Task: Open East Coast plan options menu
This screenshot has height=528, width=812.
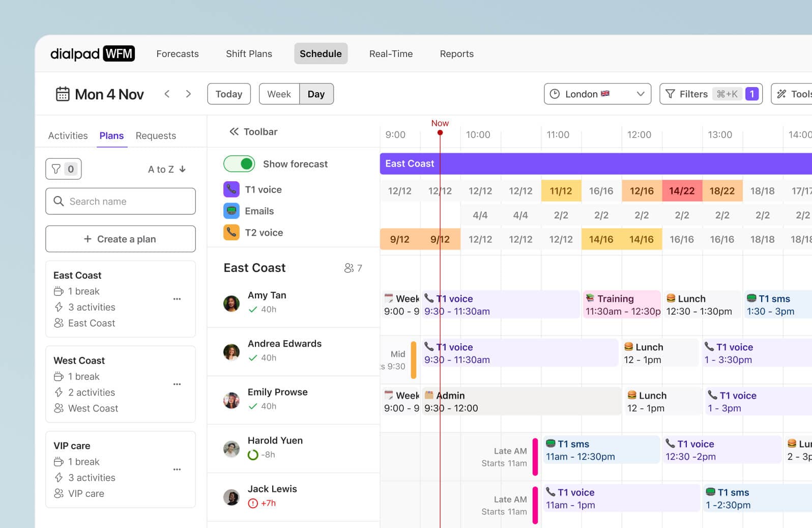Action: [x=177, y=299]
